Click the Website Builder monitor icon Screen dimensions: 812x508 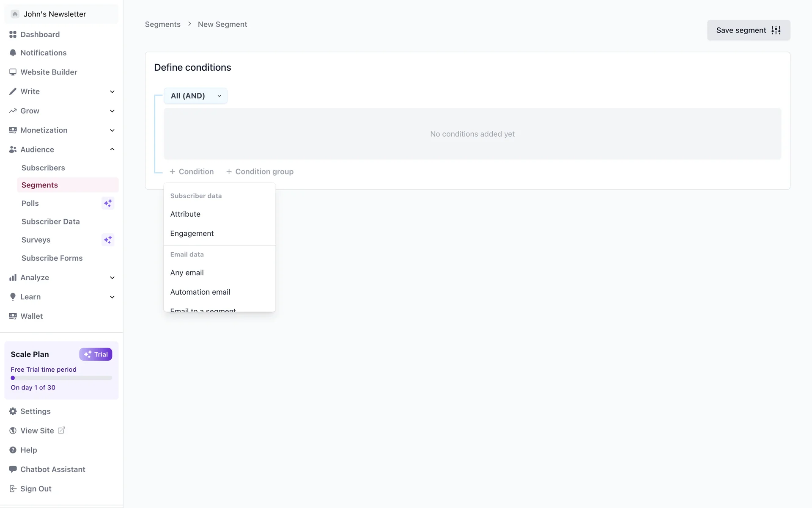[x=13, y=72]
